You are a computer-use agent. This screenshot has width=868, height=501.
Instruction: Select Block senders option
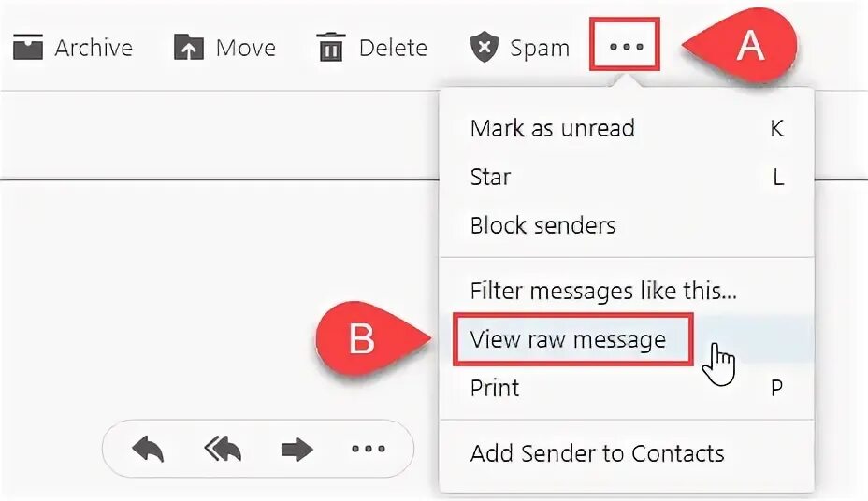point(627,225)
